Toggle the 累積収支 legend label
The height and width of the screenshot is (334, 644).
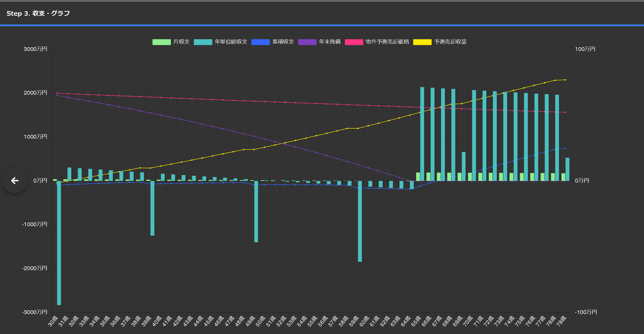pyautogui.click(x=283, y=42)
